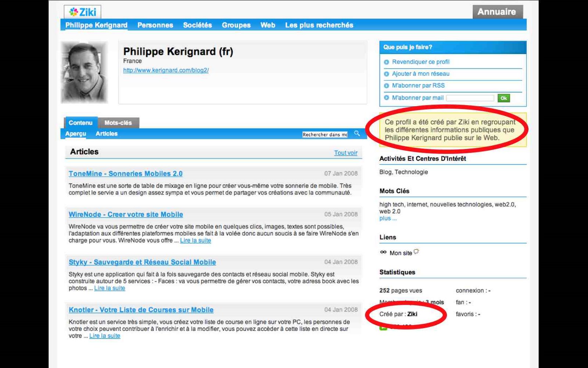Click the Revendiquer ce profil link
This screenshot has height=368, width=588.
[x=421, y=62]
